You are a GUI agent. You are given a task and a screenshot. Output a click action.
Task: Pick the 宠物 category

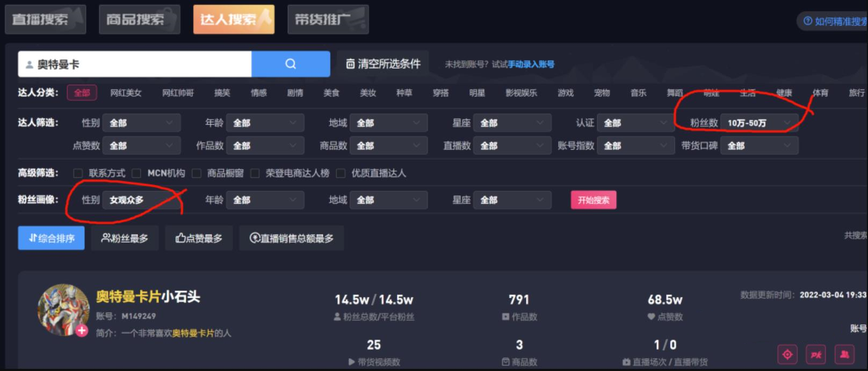[602, 93]
